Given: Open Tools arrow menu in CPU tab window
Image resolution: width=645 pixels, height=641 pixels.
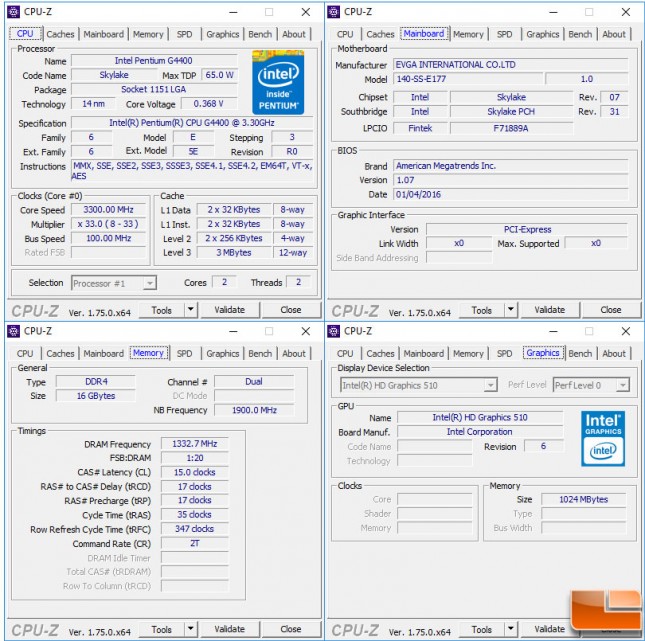Looking at the screenshot, I should point(191,309).
